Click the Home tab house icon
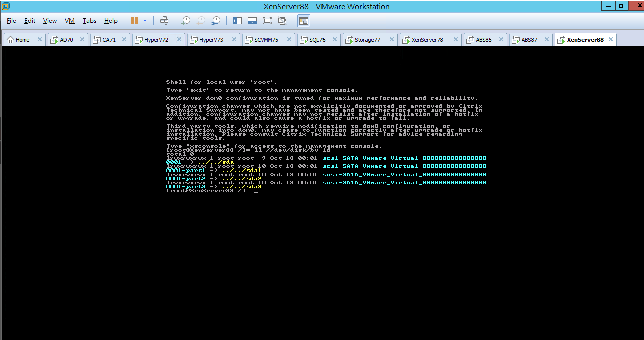This screenshot has height=340, width=644. [10, 40]
